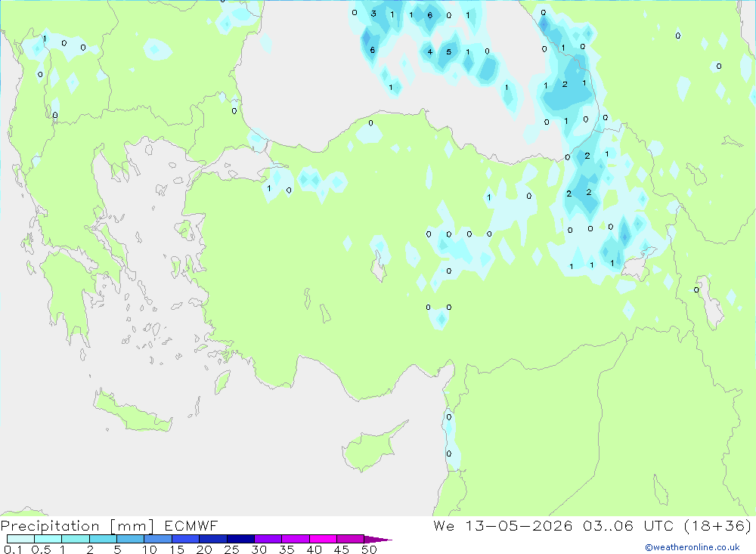Screen dimensions: 756x554
Task: Click the '4' precipitation value on map
Action: (x=429, y=52)
